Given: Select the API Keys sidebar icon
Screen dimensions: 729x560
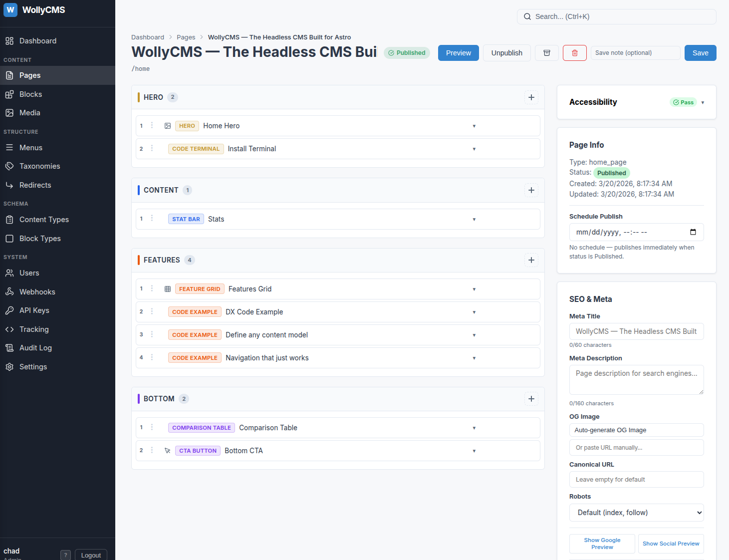Looking at the screenshot, I should tap(10, 310).
